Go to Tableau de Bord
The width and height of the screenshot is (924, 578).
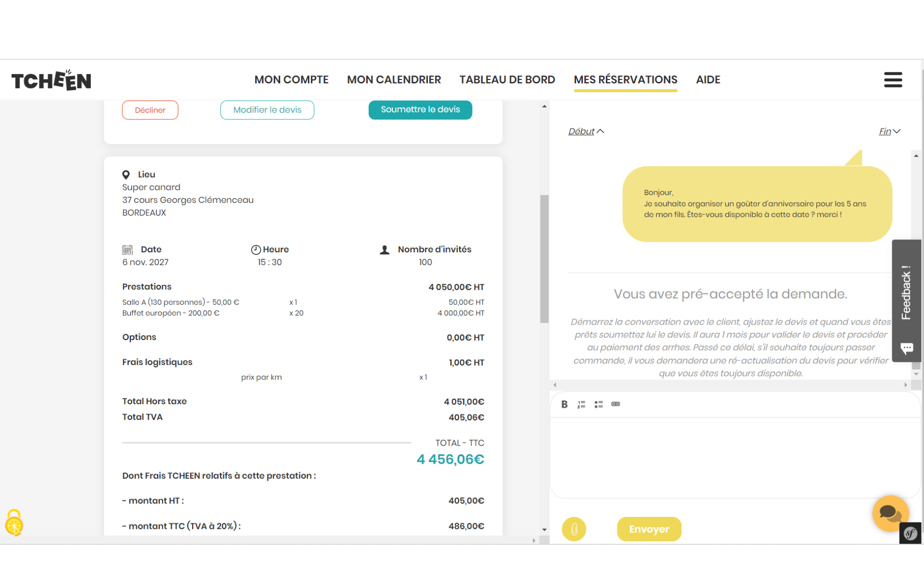(507, 80)
